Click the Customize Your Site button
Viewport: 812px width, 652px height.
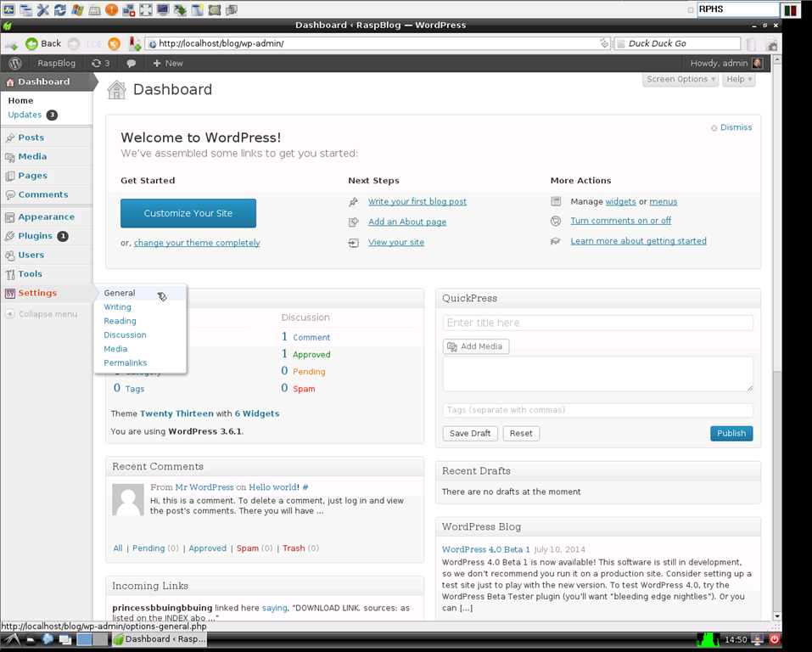click(188, 213)
